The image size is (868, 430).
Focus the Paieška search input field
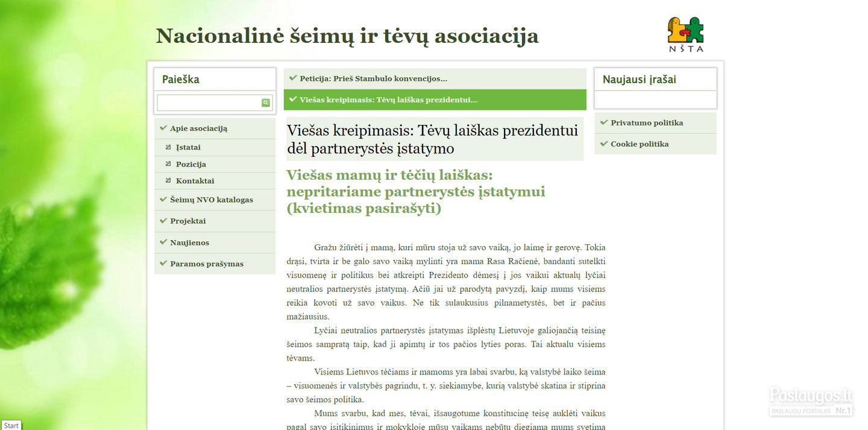(209, 103)
